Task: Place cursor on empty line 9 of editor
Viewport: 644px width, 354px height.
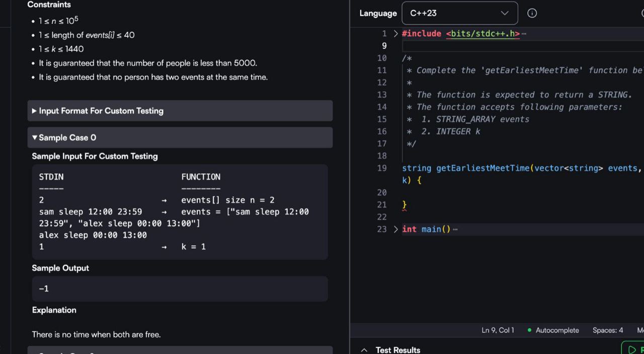Action: [x=503, y=46]
